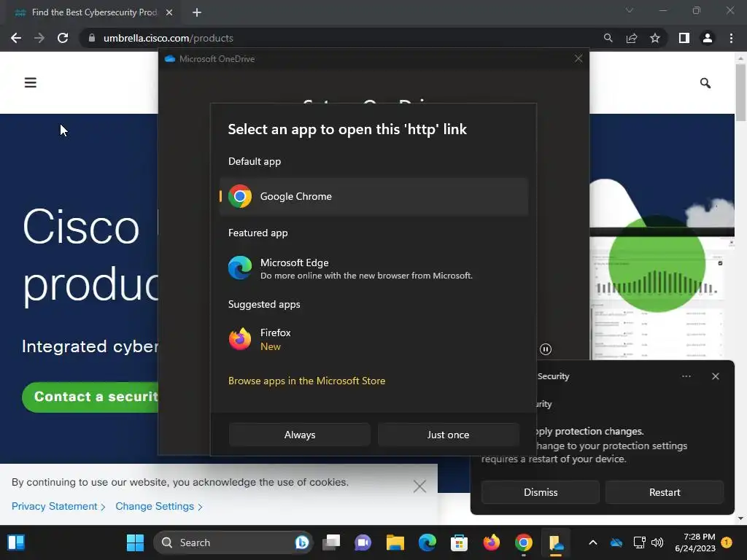Open Windows Start menu

point(135,542)
